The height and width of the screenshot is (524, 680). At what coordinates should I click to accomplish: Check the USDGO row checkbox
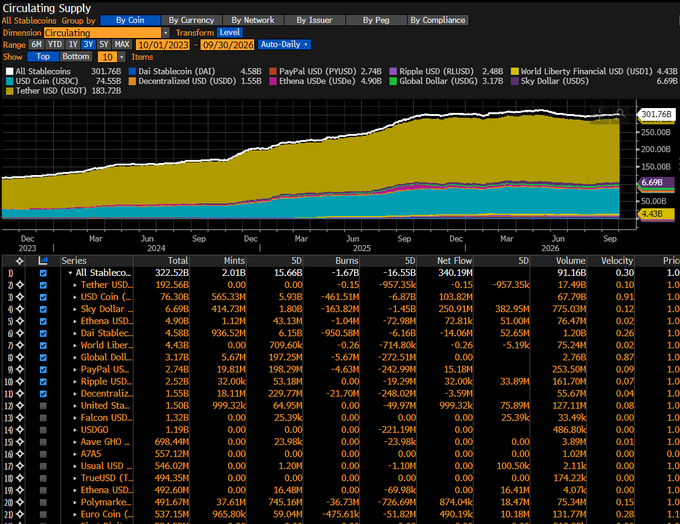pyautogui.click(x=43, y=430)
